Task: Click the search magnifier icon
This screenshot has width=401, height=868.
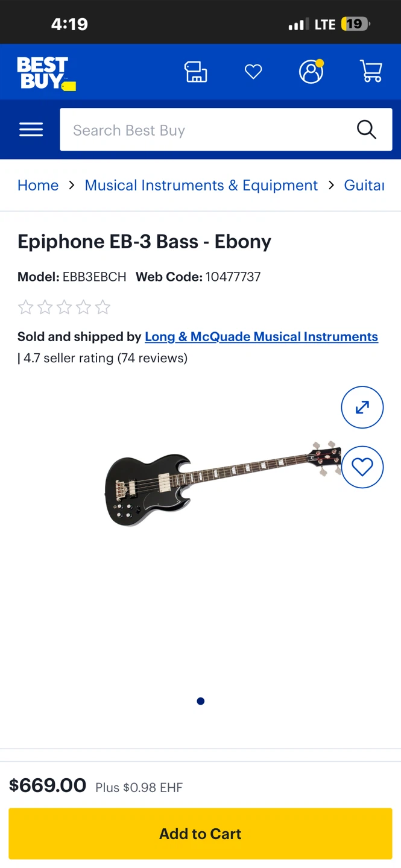Action: (366, 130)
